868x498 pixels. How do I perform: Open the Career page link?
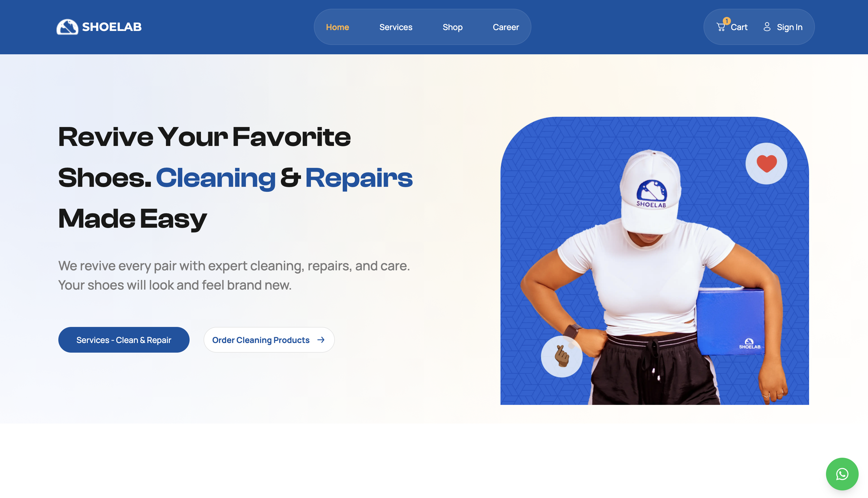pos(506,27)
